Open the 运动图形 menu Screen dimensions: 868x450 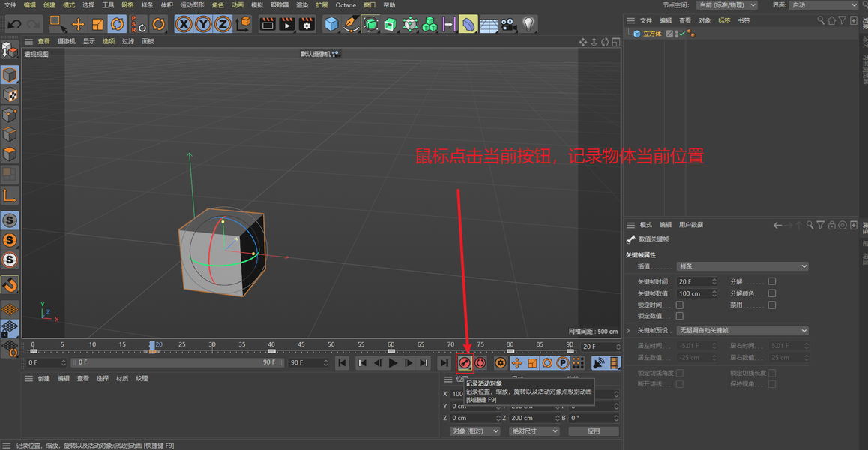192,5
